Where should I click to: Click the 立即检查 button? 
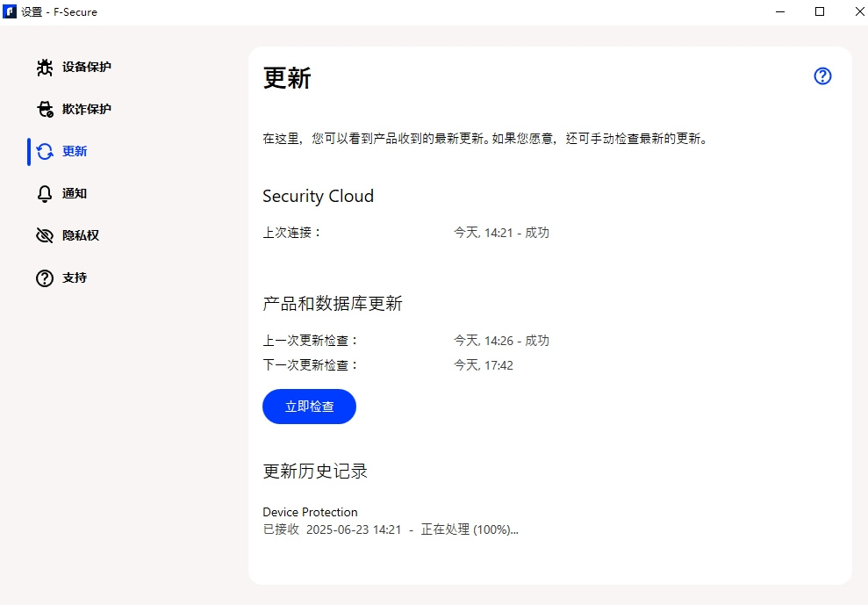(310, 407)
